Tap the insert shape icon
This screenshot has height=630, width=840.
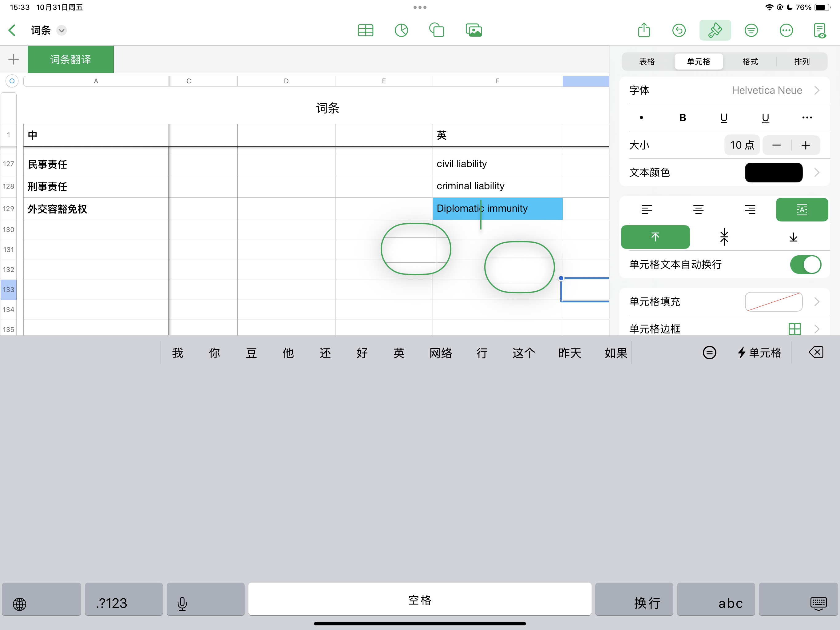click(437, 30)
